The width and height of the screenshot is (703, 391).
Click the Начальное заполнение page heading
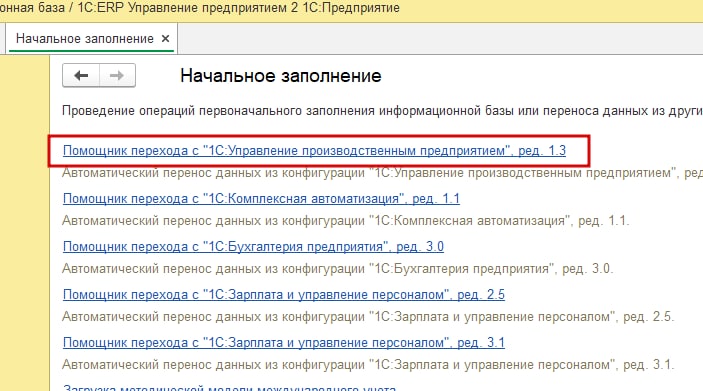tap(281, 75)
